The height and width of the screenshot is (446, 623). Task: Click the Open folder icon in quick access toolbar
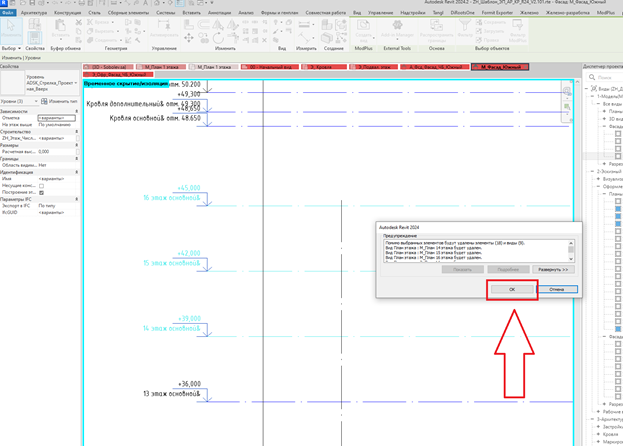click(23, 3)
